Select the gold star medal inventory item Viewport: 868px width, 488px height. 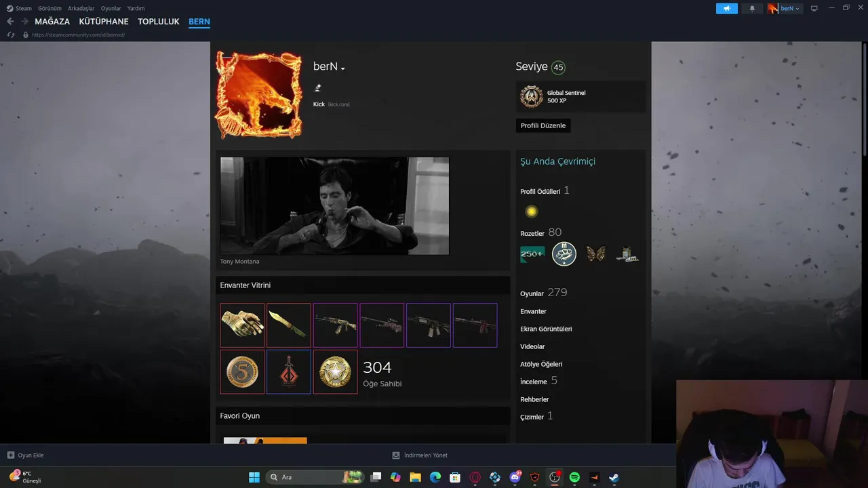tap(335, 372)
